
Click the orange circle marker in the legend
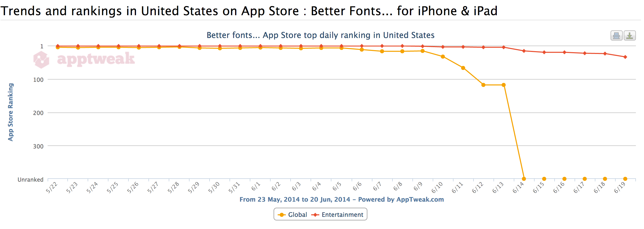coord(282,215)
